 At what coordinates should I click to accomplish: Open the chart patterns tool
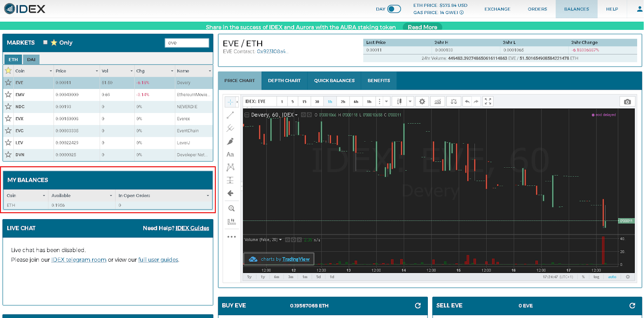point(230,167)
